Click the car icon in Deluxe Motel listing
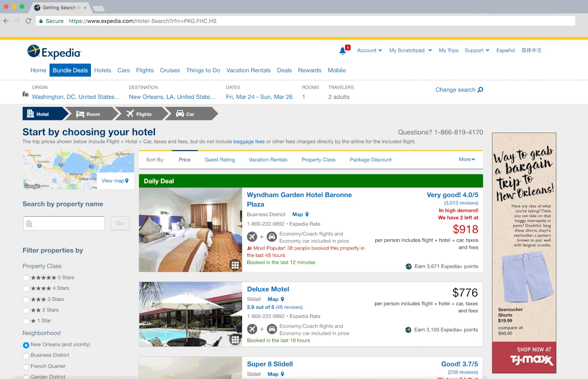588x379 pixels. point(272,329)
